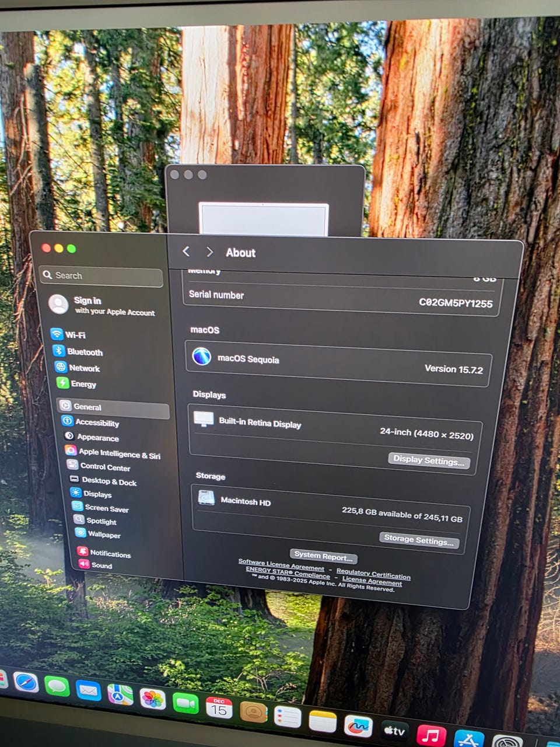The width and height of the screenshot is (560, 747).
Task: Launch Maps from the Dock
Action: (x=120, y=694)
